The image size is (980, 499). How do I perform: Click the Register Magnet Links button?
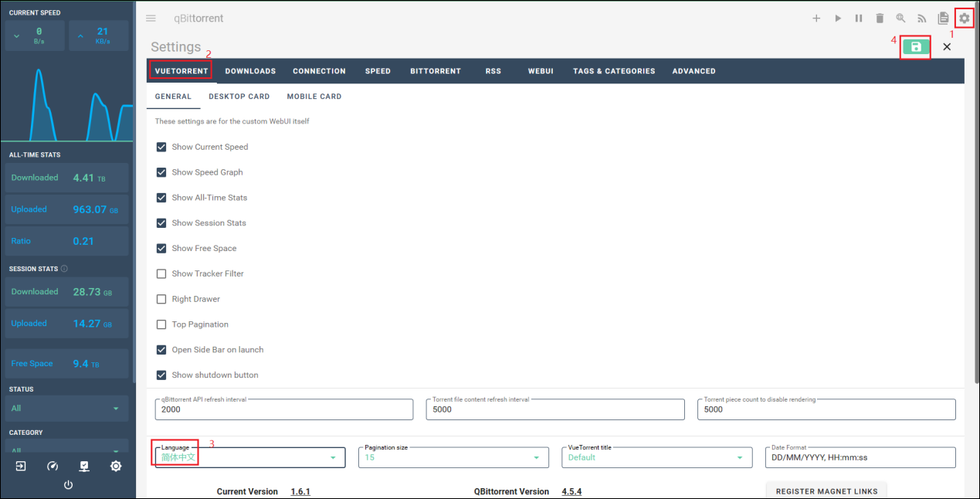(826, 491)
